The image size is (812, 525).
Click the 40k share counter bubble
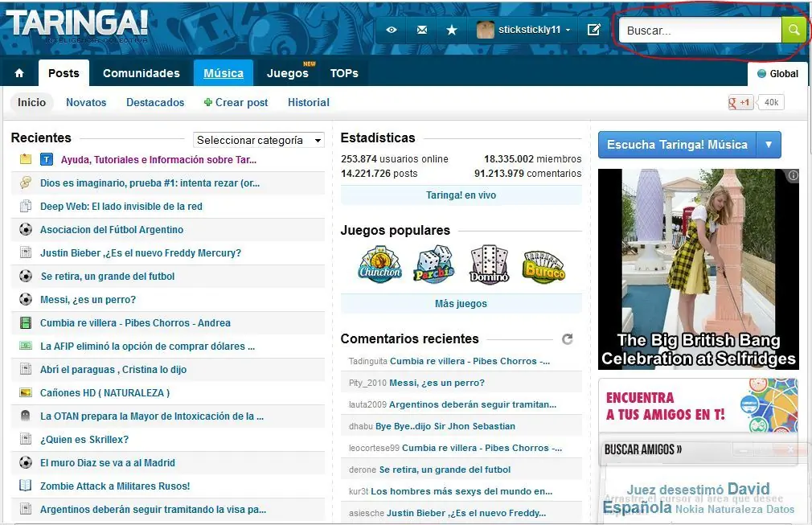[x=771, y=103]
